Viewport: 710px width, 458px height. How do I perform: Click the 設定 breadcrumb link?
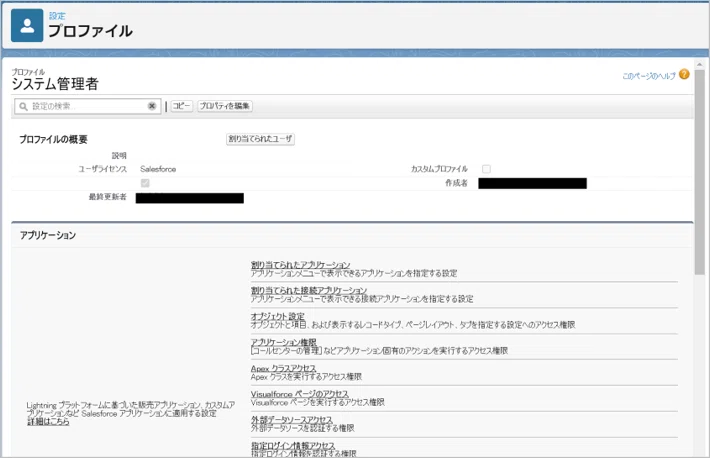pyautogui.click(x=57, y=16)
